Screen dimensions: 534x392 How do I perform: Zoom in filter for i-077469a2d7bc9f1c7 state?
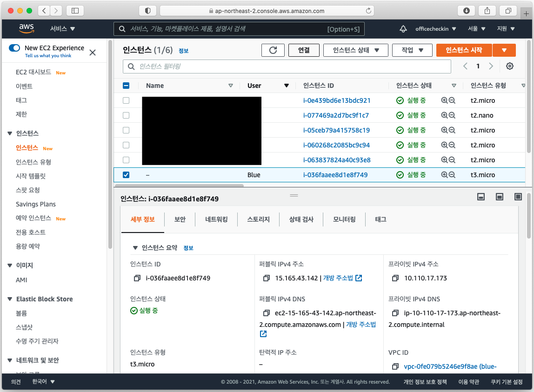coord(444,115)
